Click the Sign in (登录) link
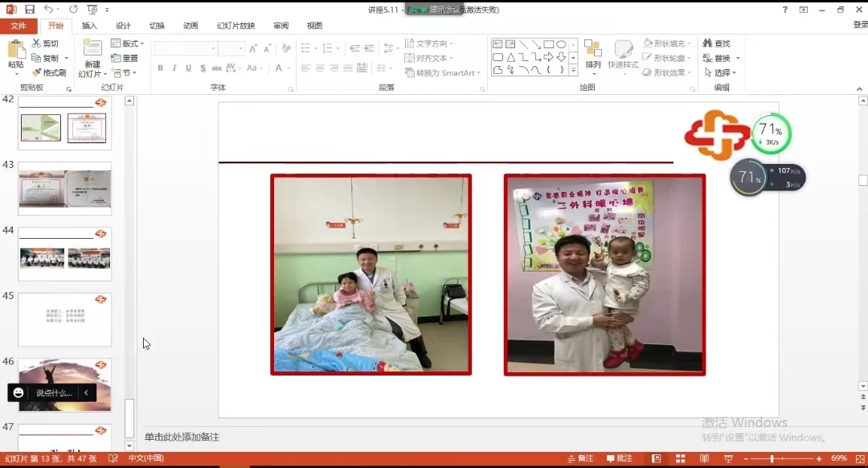 coord(859,25)
